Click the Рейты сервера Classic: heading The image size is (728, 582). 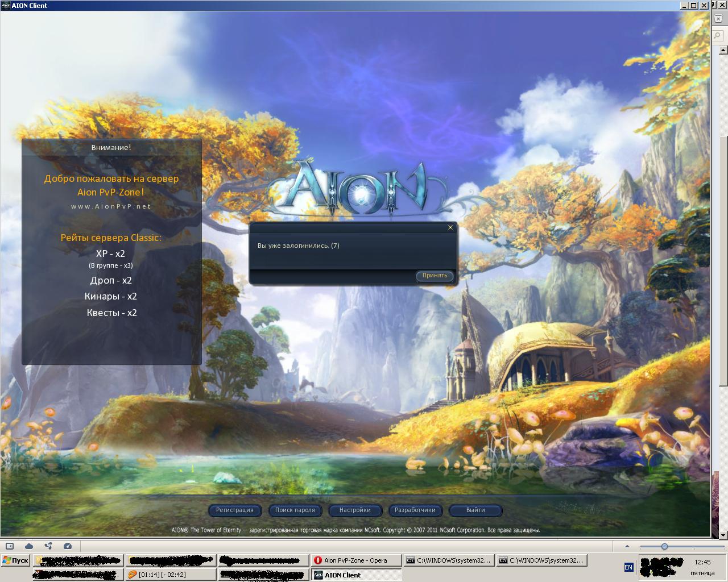coord(111,238)
